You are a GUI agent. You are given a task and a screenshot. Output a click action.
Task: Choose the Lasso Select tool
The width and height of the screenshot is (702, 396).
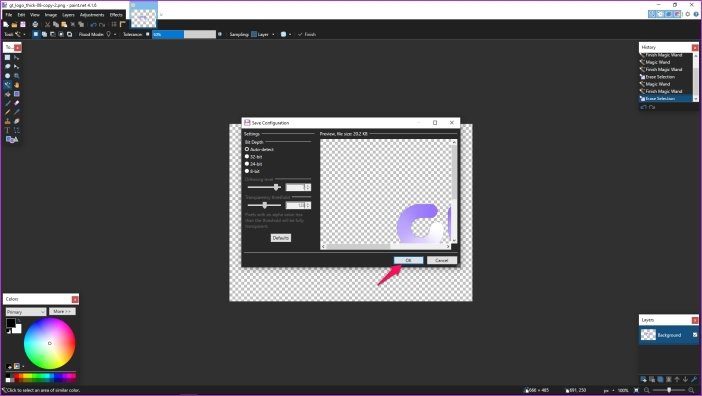(x=8, y=66)
